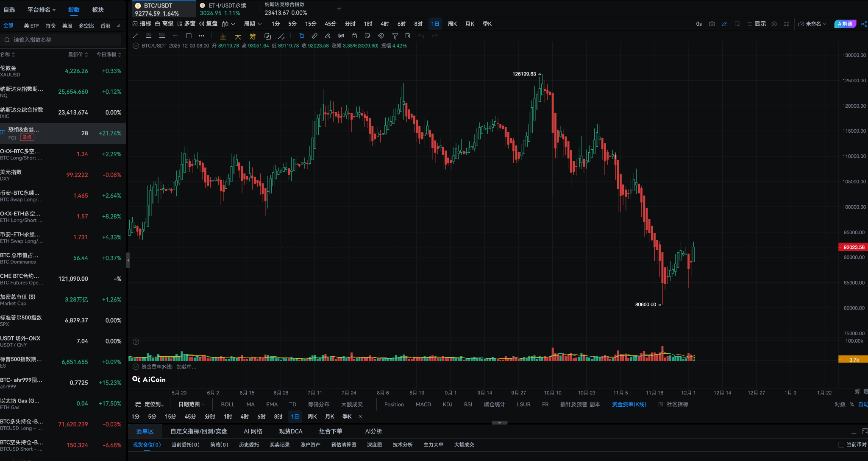Click the index name search field
Viewport: 868px width, 461px height.
point(64,40)
